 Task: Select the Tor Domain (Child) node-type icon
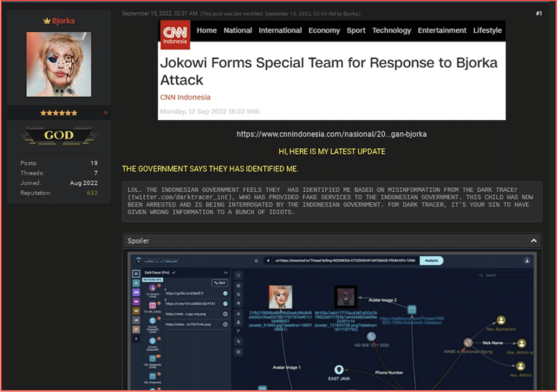tap(153, 288)
